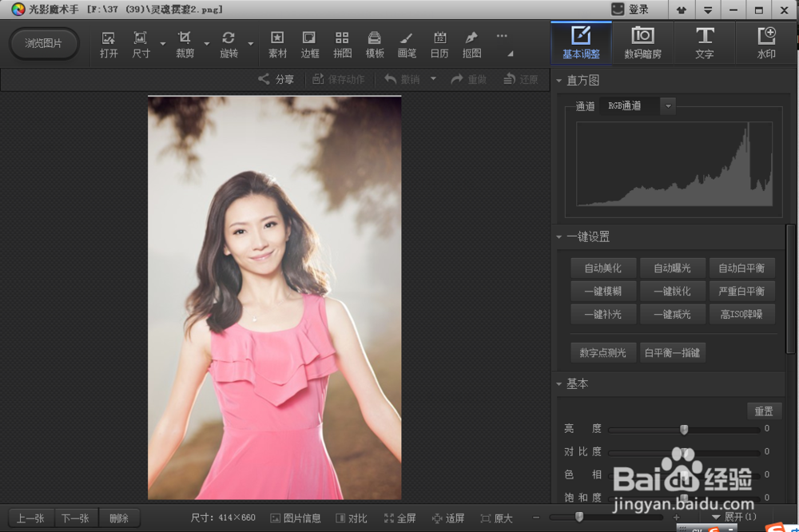Click the 分享 share icon
This screenshot has width=799, height=532.
[276, 79]
